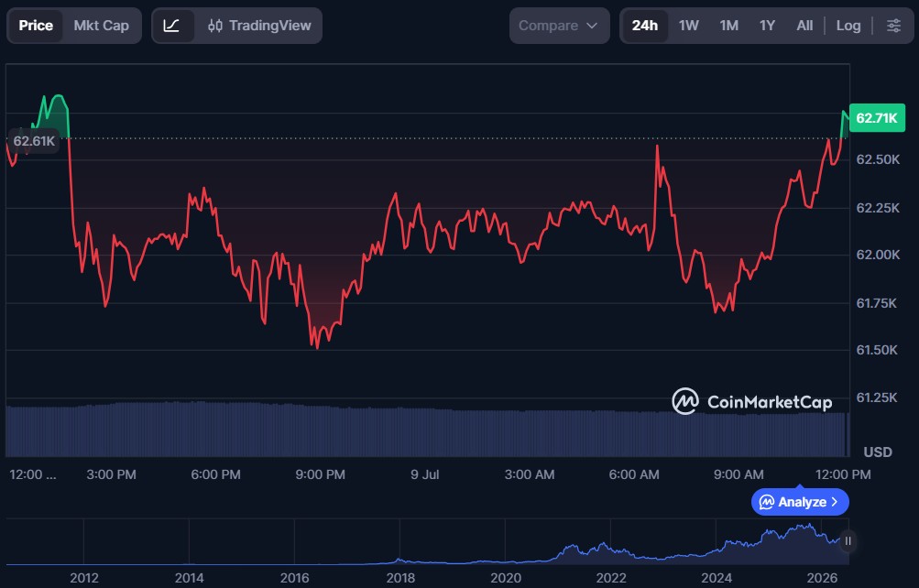
Task: Click the 62.50K axis label
Action: pyautogui.click(x=878, y=160)
